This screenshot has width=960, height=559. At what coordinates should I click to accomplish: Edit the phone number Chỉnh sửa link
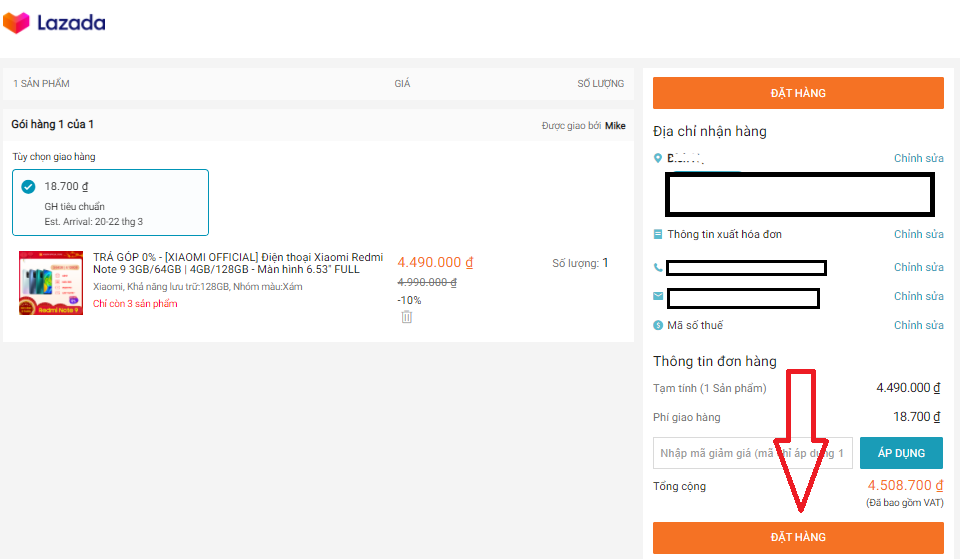coord(918,267)
